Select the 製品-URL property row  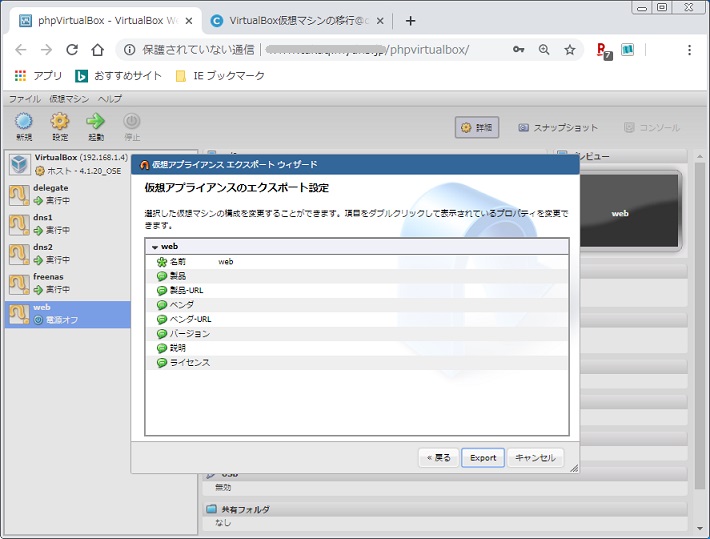coord(357,290)
